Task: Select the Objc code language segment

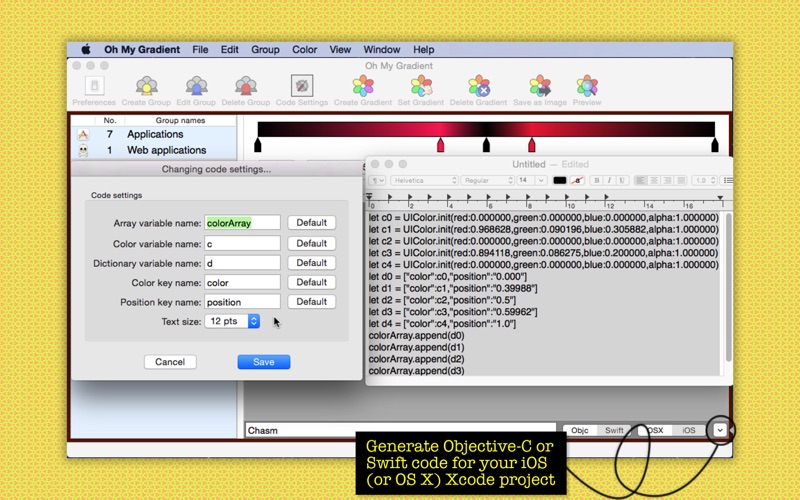Action: (580, 430)
